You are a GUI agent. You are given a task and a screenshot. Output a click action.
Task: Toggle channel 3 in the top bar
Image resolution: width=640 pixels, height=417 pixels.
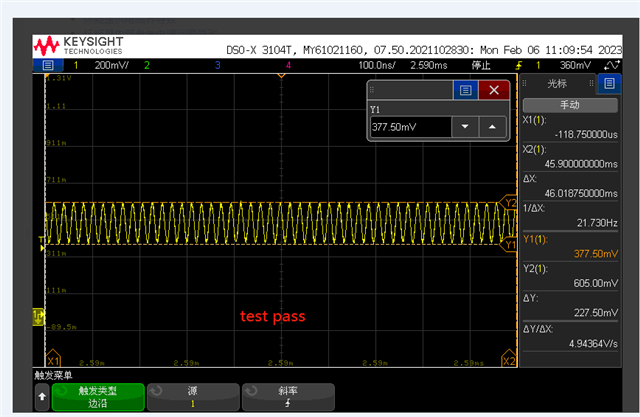217,65
